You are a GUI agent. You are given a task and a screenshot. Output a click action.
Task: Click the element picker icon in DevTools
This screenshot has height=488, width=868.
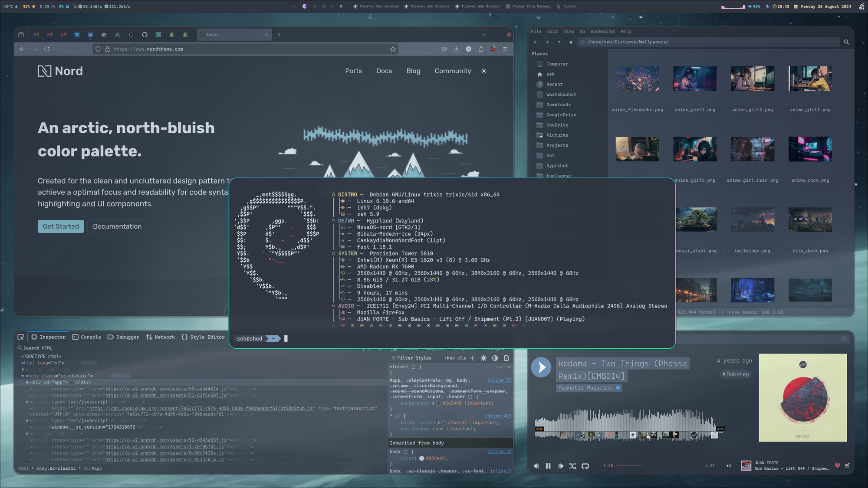(x=20, y=337)
